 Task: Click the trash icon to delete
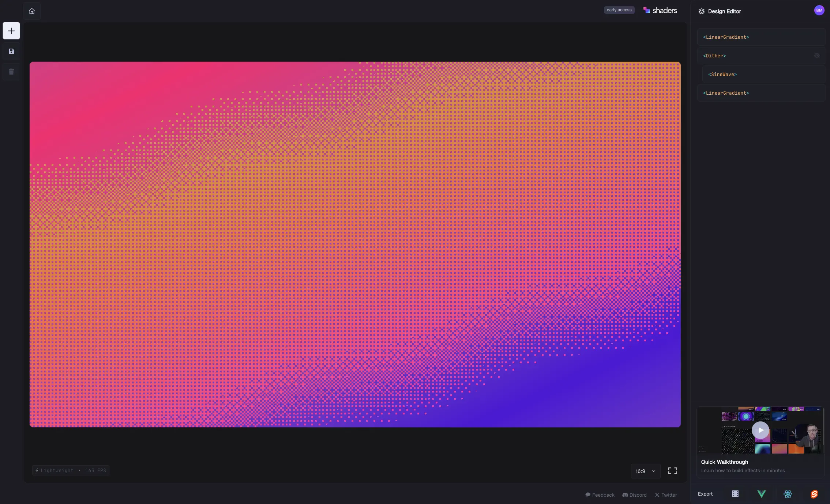(x=11, y=72)
